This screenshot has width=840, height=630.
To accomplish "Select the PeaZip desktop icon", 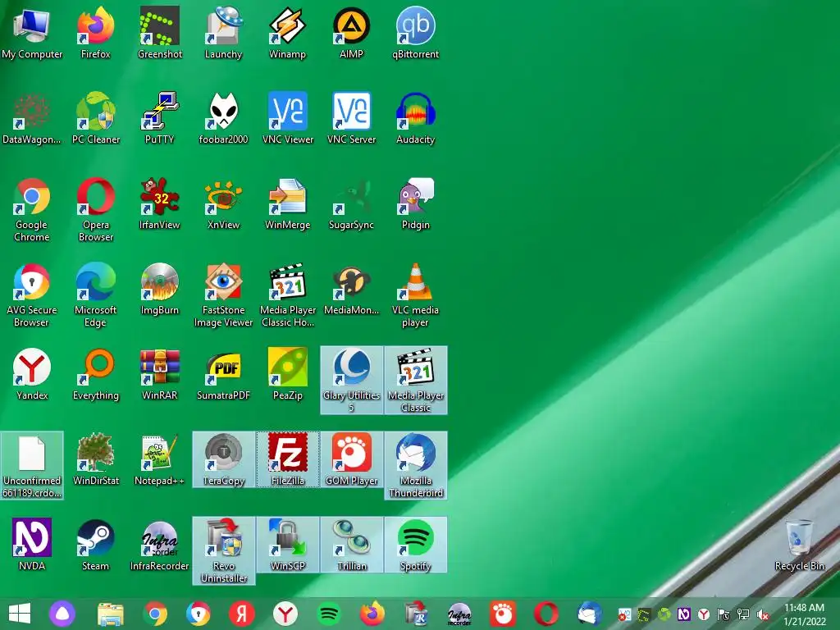I will 288,374.
